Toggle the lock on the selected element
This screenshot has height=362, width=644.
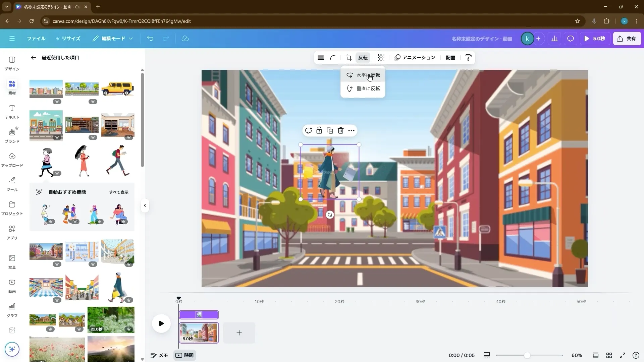tap(319, 130)
